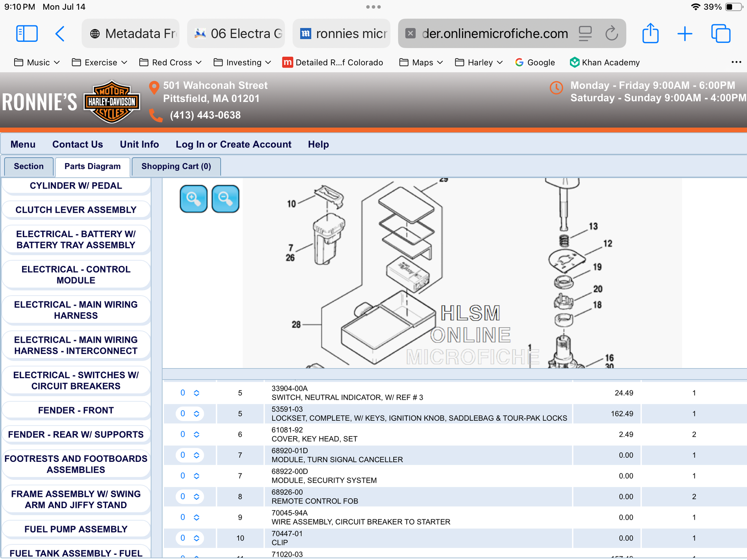Click Log In or Create Account
747x560 pixels.
(233, 144)
